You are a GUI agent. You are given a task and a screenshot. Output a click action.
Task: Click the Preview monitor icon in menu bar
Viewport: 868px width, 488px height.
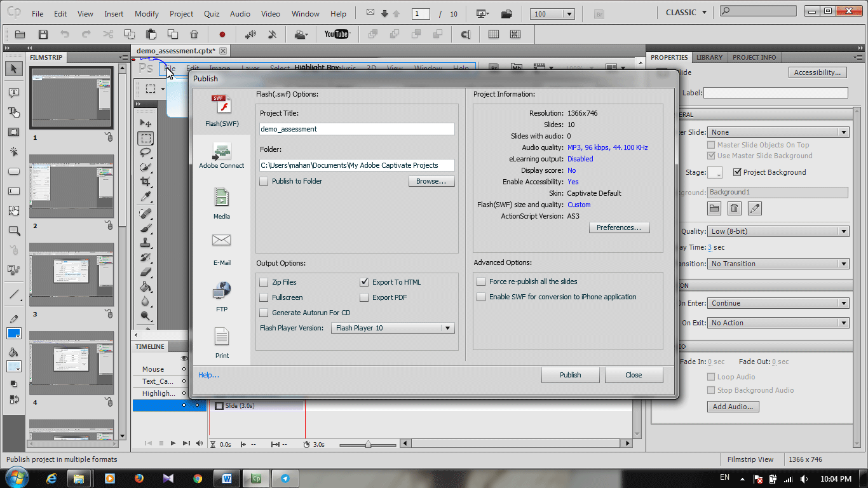coord(482,13)
